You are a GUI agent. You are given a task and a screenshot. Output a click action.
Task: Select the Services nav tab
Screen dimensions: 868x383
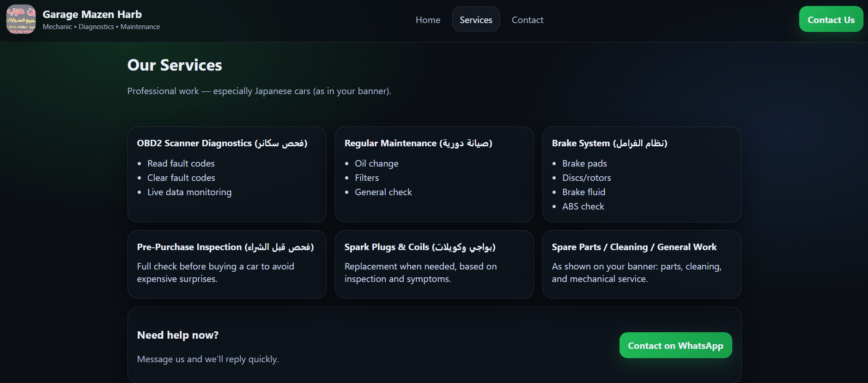pos(475,20)
